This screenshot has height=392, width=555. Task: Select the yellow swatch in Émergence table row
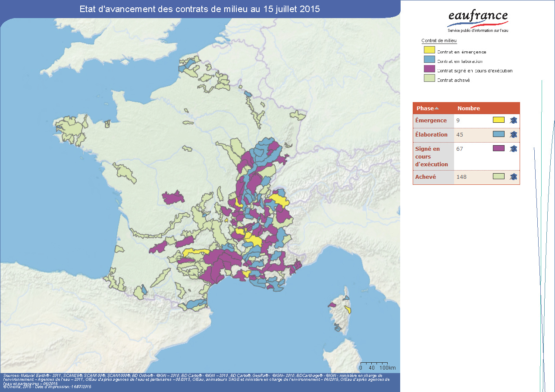(x=499, y=120)
